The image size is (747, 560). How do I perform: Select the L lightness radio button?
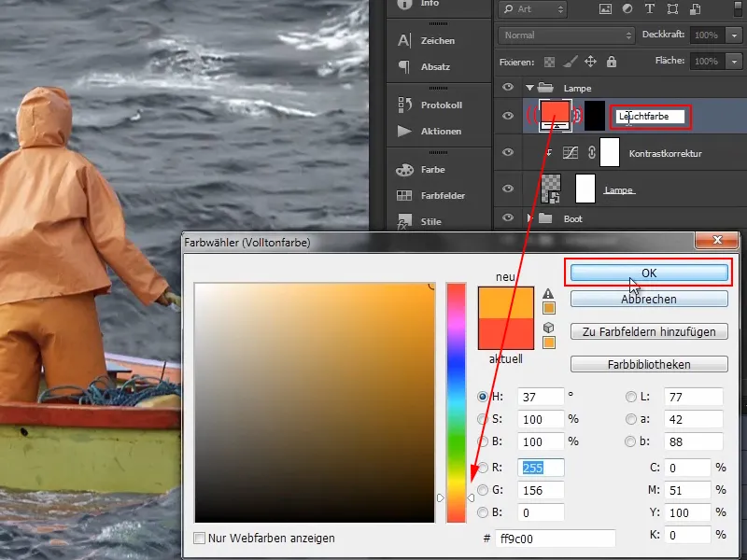[x=631, y=397]
